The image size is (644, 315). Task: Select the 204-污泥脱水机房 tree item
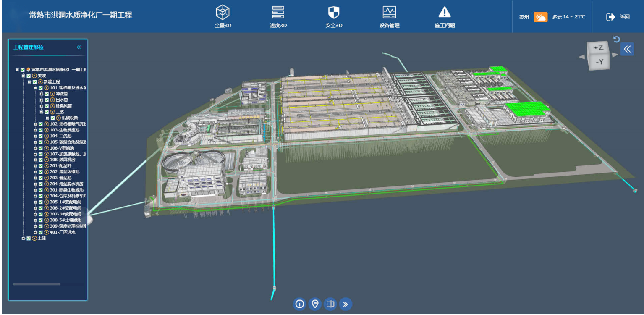[x=66, y=184]
